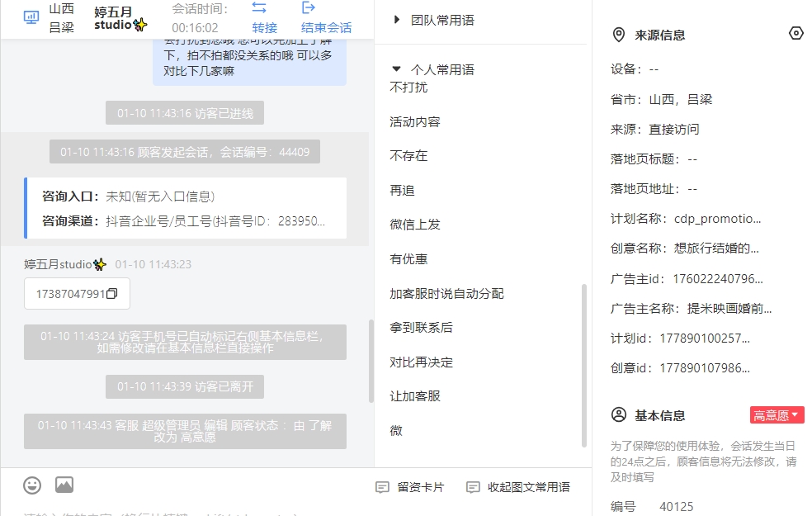Screen dimensions: 812x516
Task: Click sender name 婷五月studio above phone message
Action: [x=65, y=264]
